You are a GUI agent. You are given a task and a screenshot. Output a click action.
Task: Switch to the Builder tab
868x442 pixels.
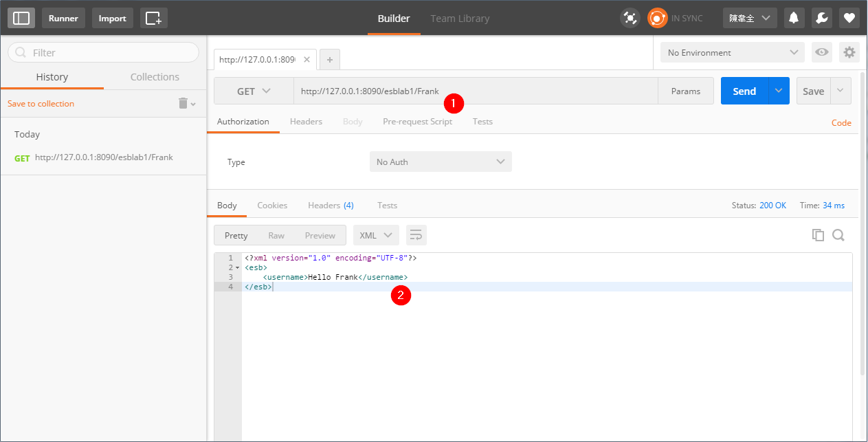coord(394,19)
